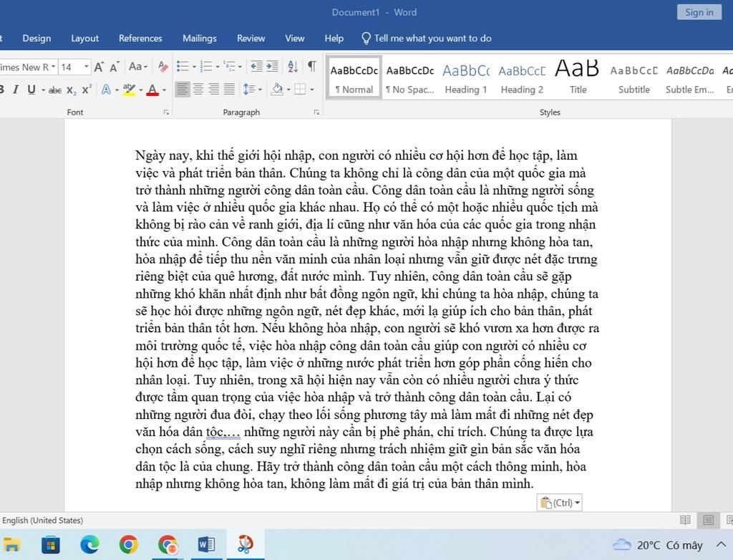Decrease paragraph indent
The height and width of the screenshot is (560, 733).
point(256,67)
